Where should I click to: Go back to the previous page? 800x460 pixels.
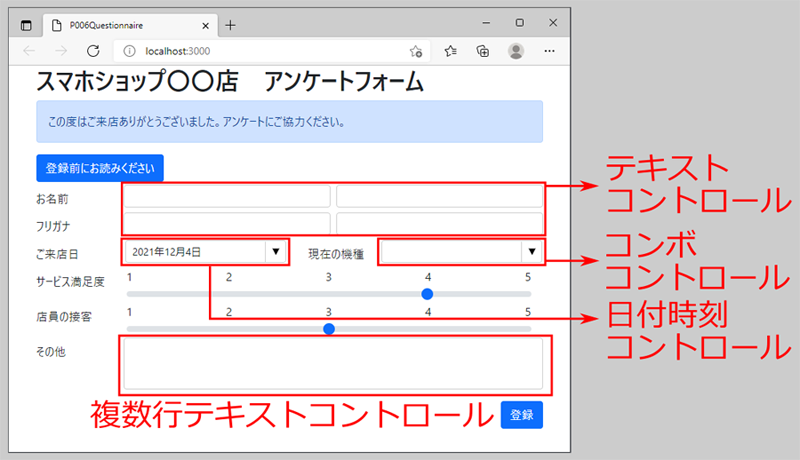coord(29,51)
